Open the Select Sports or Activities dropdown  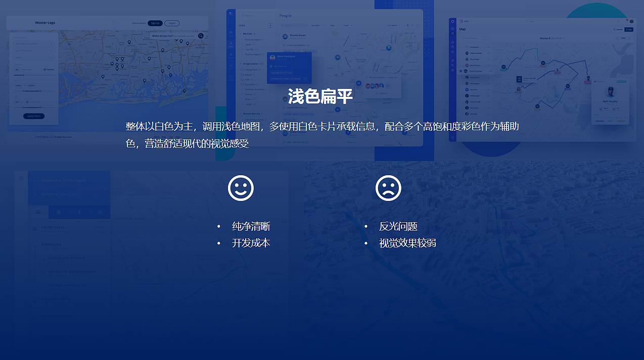click(x=34, y=43)
